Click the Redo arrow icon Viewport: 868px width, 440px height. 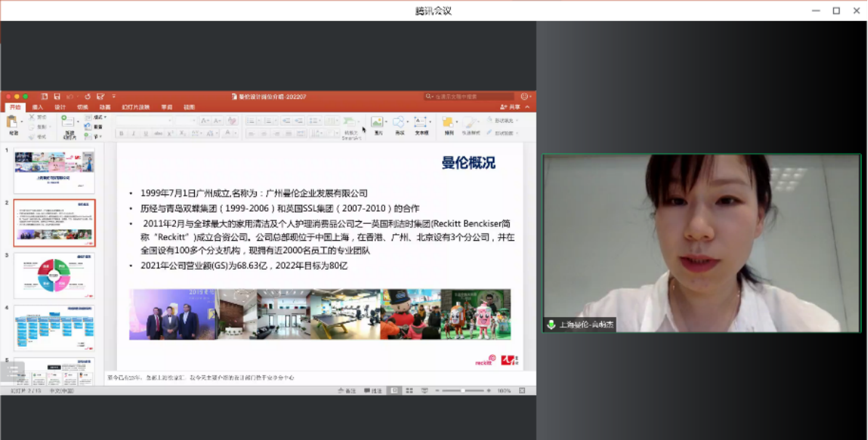point(87,96)
